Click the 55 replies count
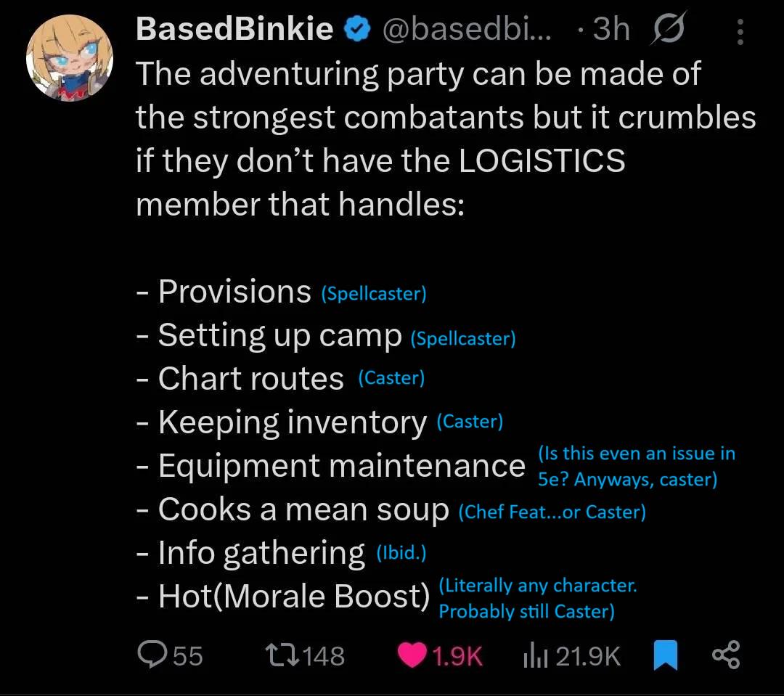 [x=188, y=656]
